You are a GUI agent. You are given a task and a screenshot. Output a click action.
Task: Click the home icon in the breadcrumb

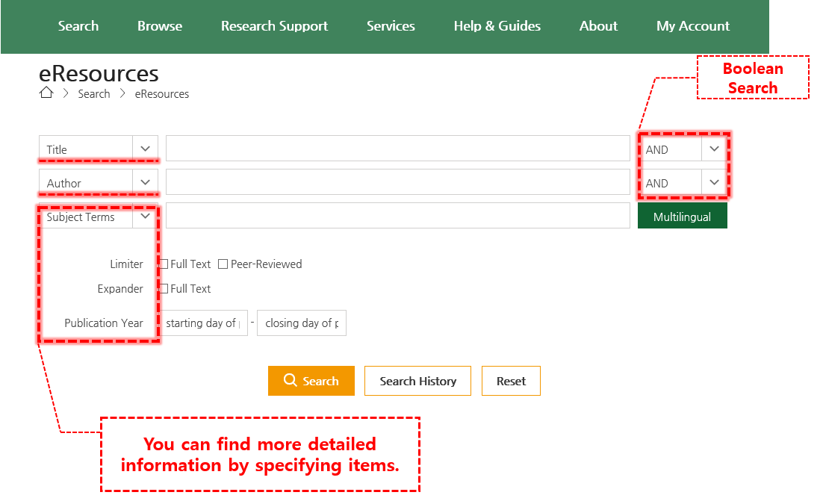[x=46, y=93]
